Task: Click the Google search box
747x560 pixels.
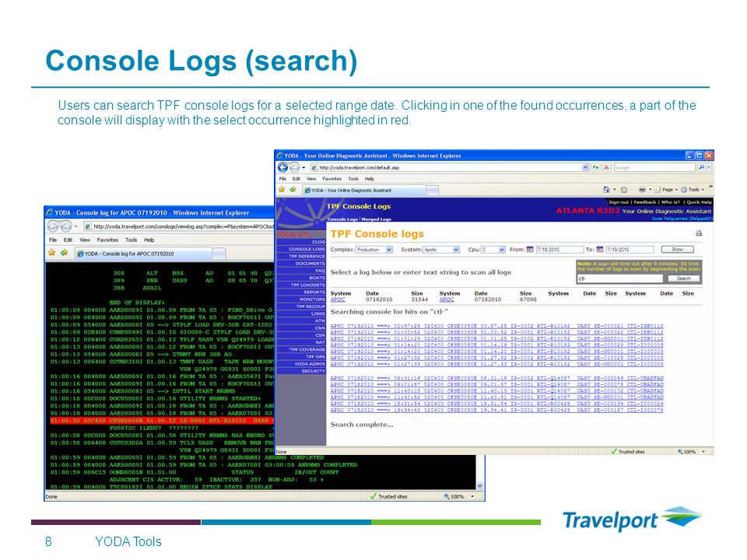Action: tap(654, 168)
